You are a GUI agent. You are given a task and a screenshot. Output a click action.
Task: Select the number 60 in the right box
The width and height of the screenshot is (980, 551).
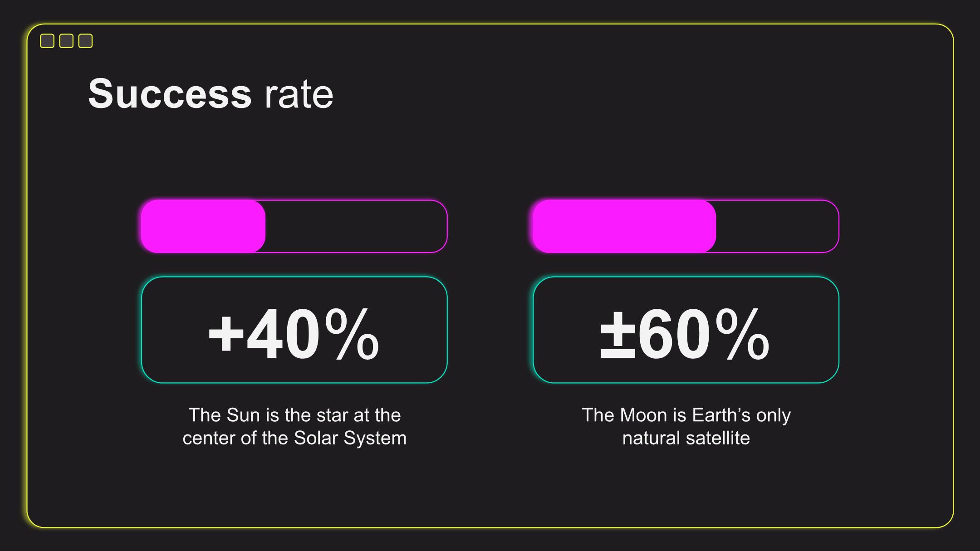click(x=674, y=334)
